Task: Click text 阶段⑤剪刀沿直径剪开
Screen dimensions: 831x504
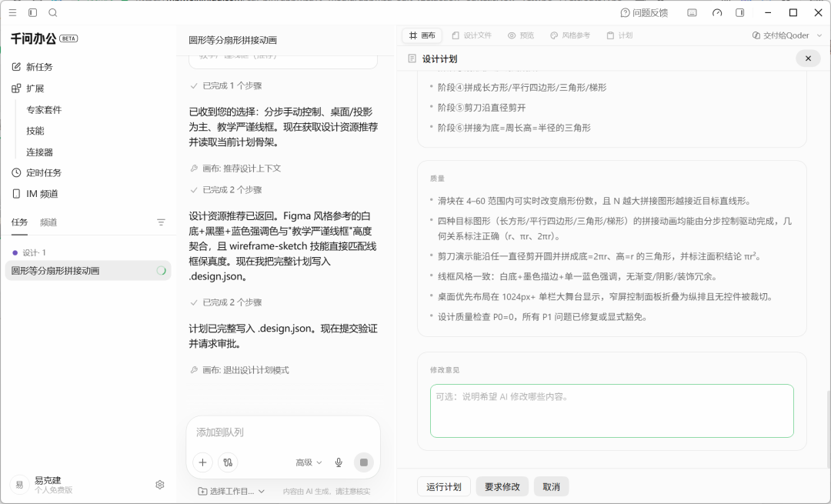Action: 481,108
